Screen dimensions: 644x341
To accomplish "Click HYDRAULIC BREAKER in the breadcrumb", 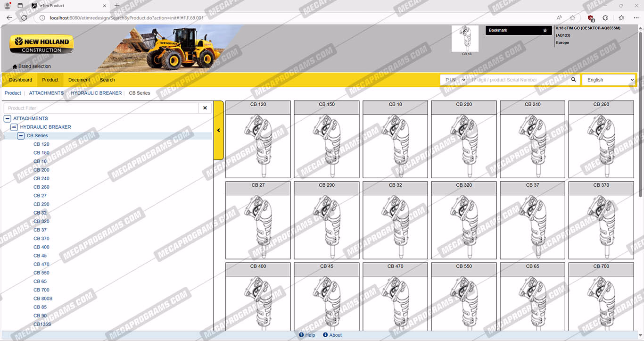I will click(96, 93).
